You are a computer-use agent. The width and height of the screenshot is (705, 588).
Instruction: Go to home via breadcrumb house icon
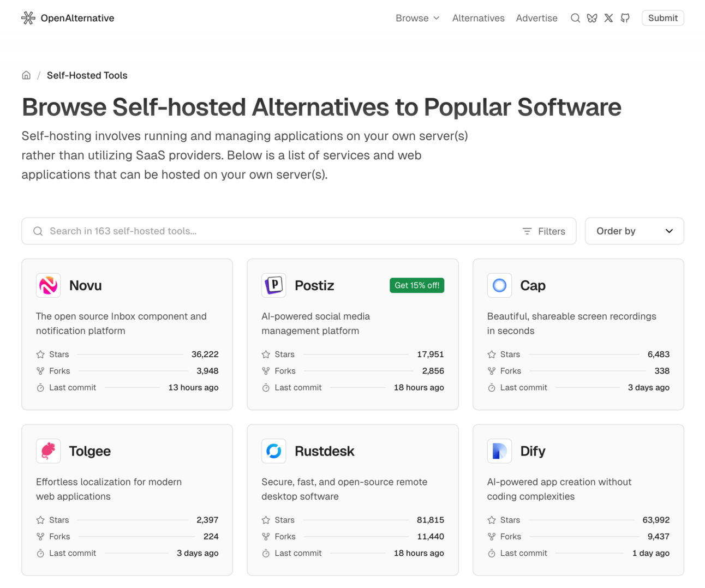(x=26, y=75)
